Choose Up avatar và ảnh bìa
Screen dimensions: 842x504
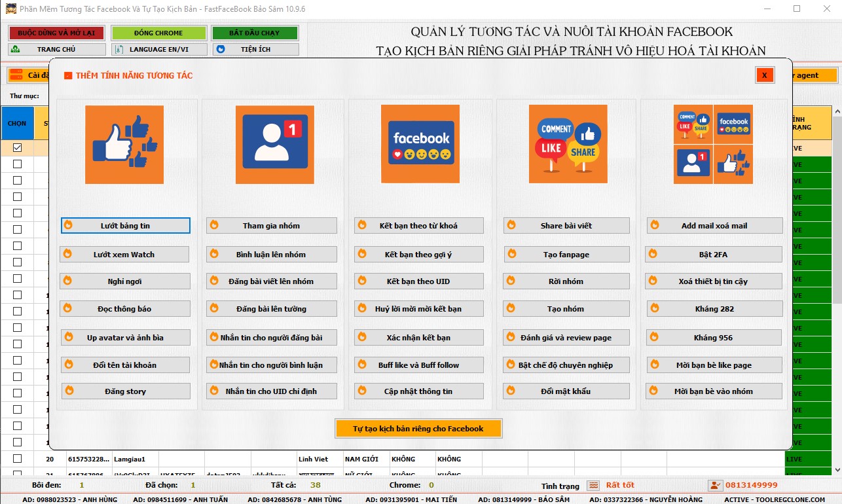pyautogui.click(x=126, y=338)
